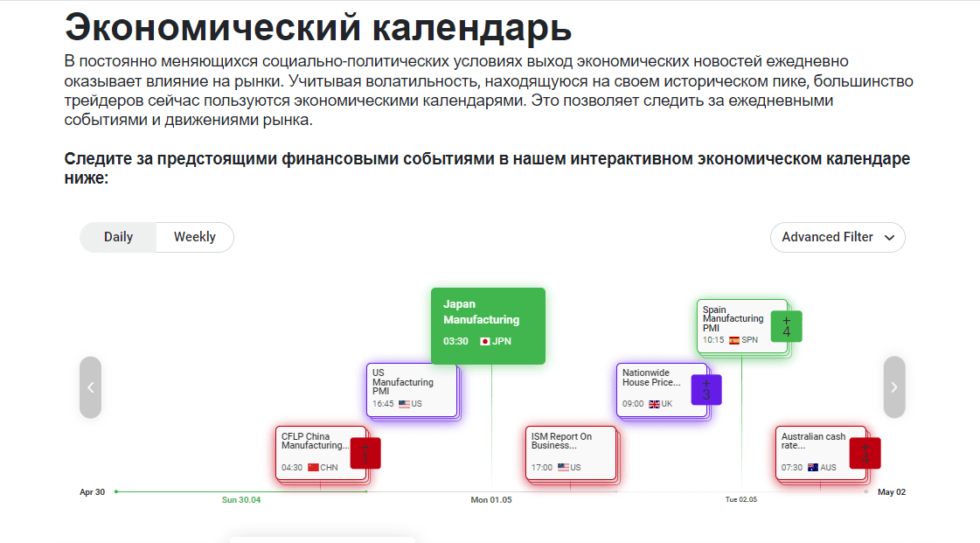Click the 09:00 time on Nationwide card

click(633, 404)
